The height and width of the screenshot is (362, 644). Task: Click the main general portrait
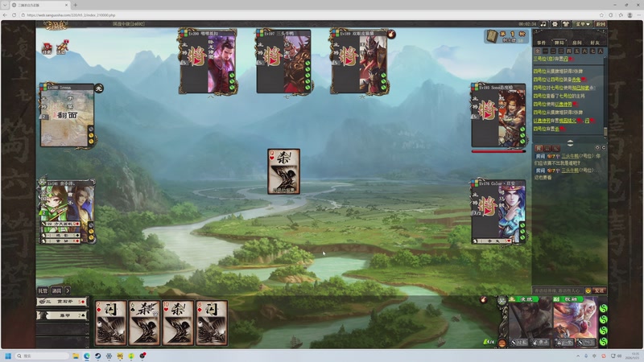tap(530, 322)
